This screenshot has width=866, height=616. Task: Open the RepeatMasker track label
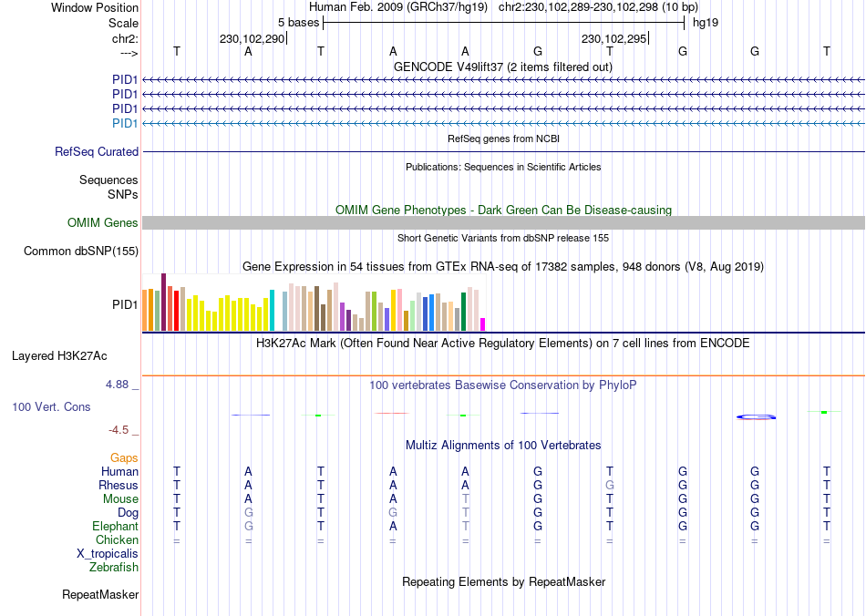click(100, 594)
